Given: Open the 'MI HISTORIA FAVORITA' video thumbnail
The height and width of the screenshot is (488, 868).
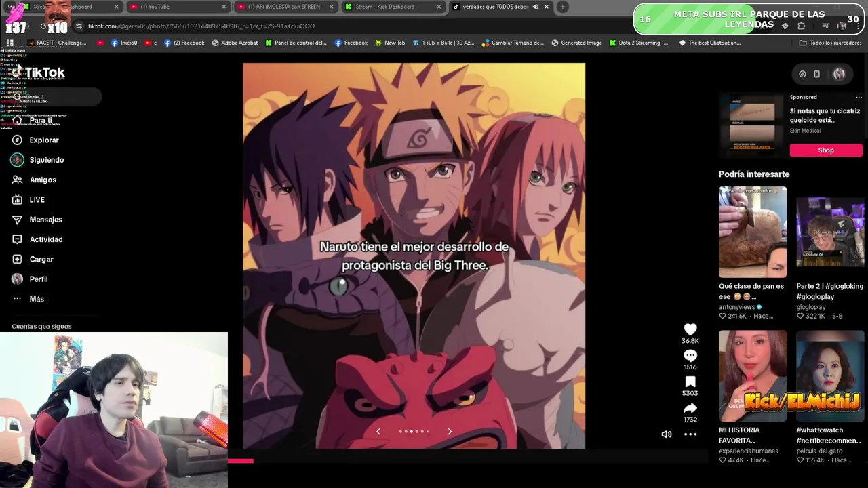Looking at the screenshot, I should pyautogui.click(x=753, y=376).
